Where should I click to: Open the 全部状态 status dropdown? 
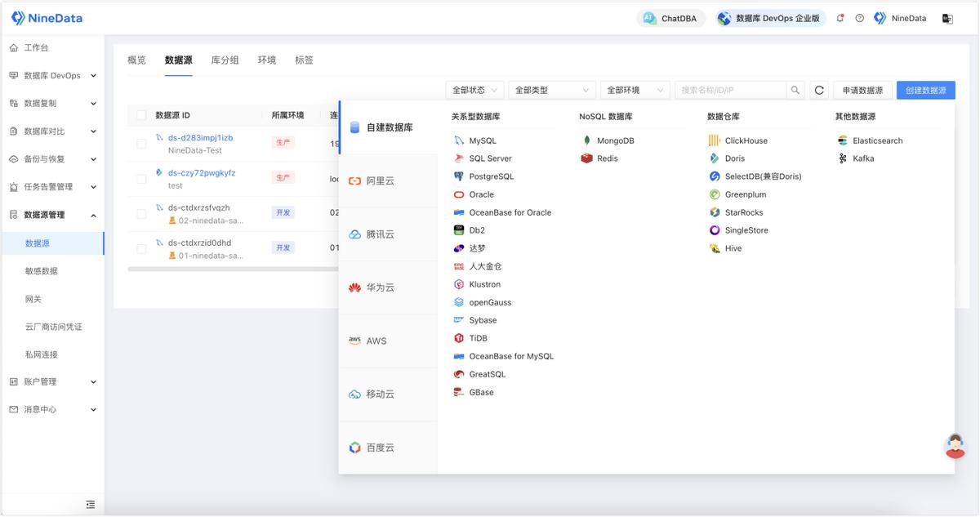(x=474, y=91)
